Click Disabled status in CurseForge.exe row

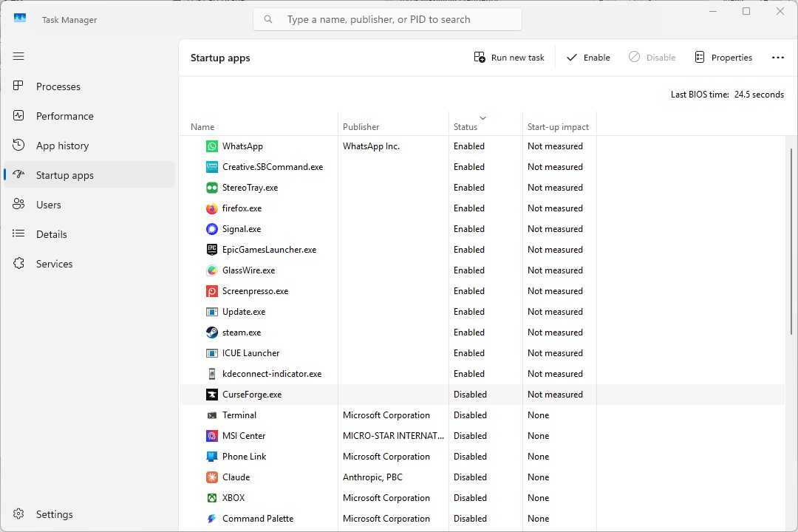(470, 395)
